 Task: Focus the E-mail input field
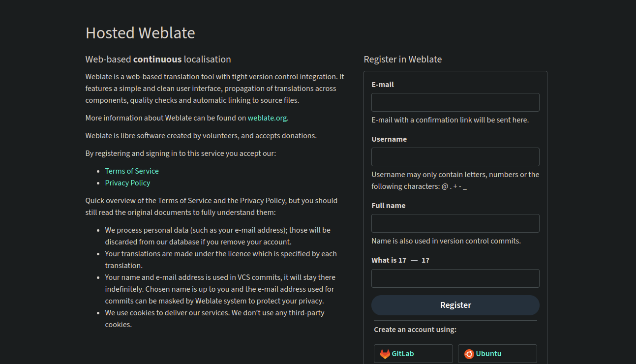coord(455,102)
